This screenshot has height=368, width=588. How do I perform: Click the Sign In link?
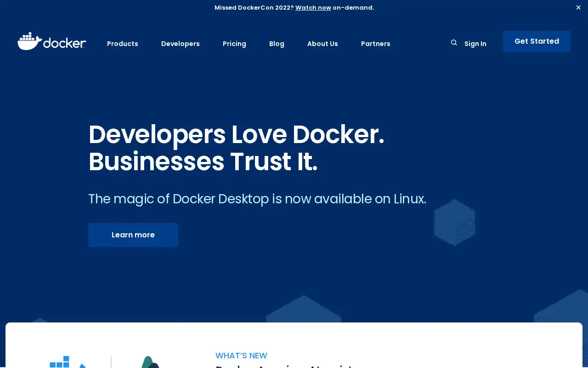click(x=475, y=44)
